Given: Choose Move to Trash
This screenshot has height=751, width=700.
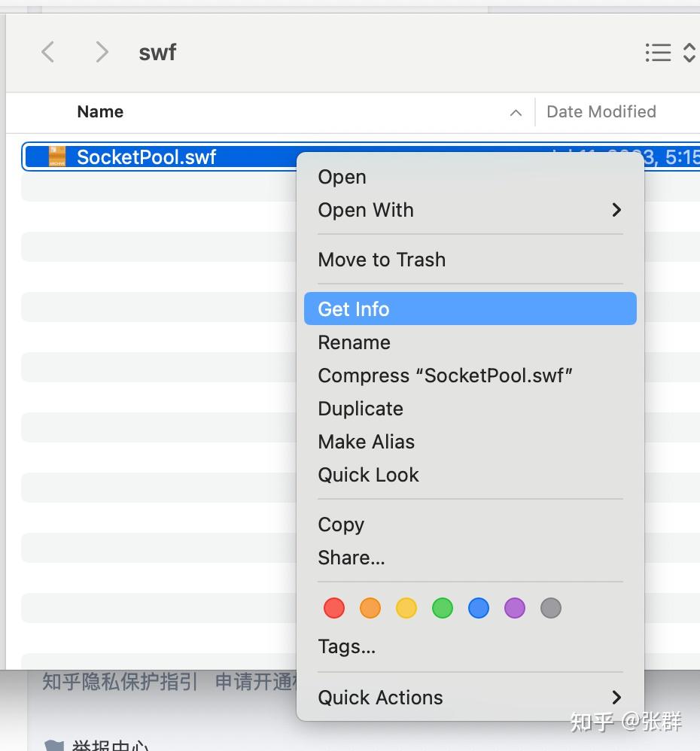Looking at the screenshot, I should coord(382,259).
